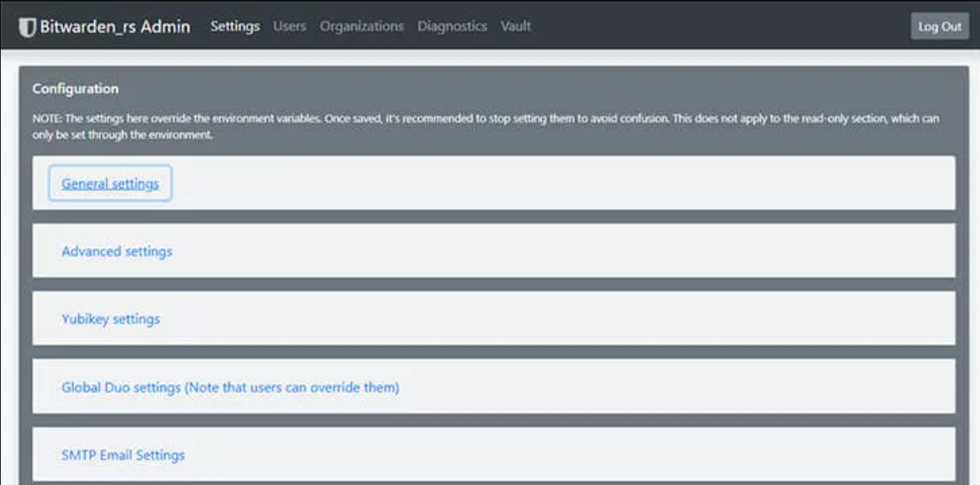Expand the Advanced settings section
The width and height of the screenshot is (980, 485).
[117, 251]
